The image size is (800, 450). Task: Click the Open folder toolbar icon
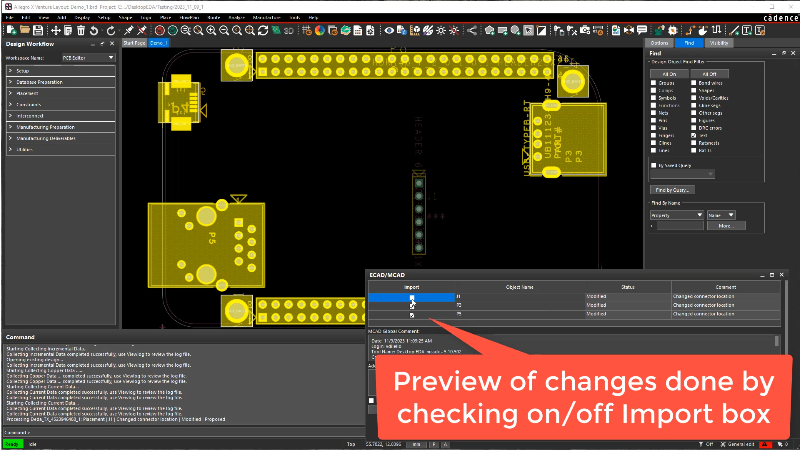point(24,30)
